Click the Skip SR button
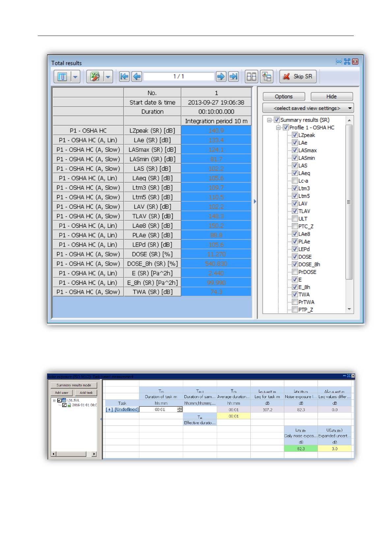Image resolution: width=392 pixels, height=555 pixels. [298, 76]
